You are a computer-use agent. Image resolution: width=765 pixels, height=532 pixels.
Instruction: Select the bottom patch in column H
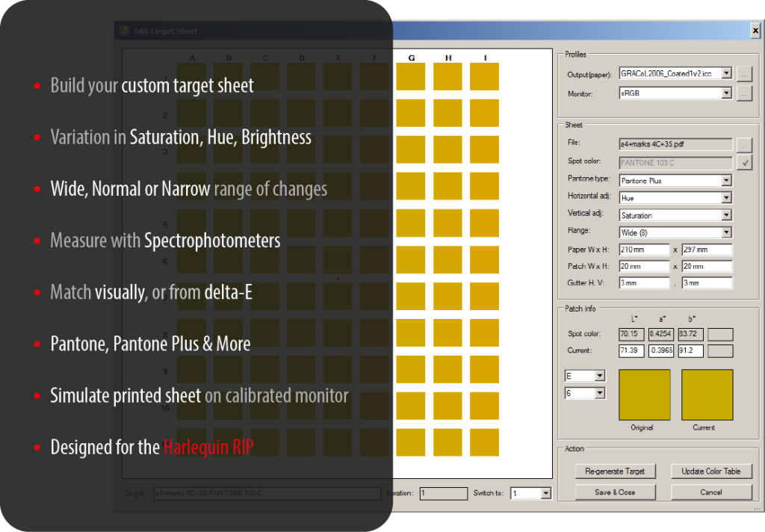447,442
